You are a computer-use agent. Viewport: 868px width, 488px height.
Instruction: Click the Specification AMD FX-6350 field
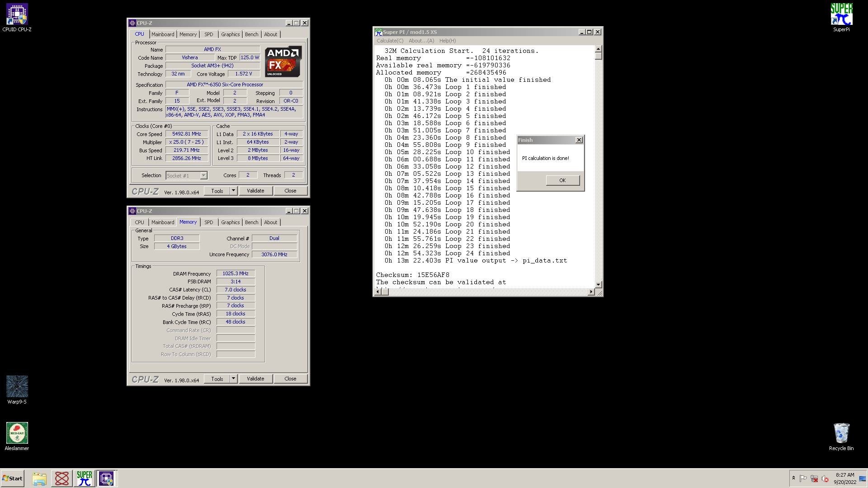click(234, 85)
